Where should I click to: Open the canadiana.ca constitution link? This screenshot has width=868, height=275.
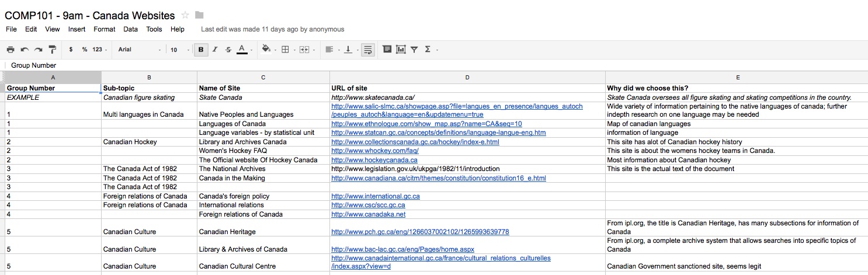(x=439, y=178)
